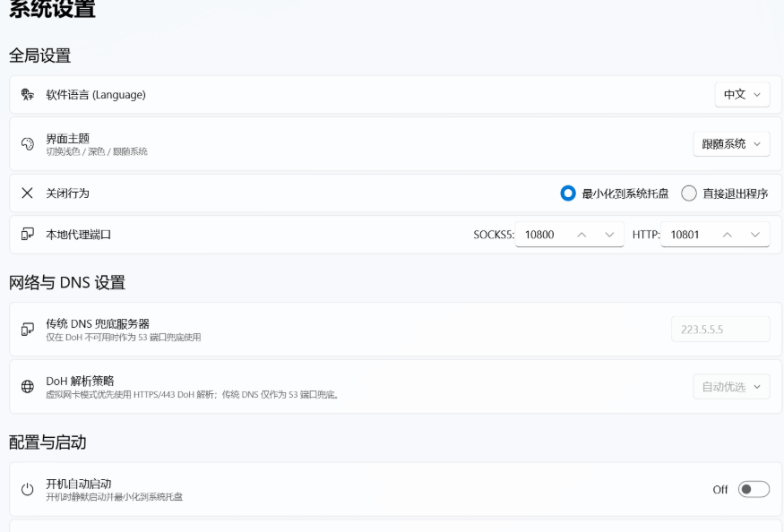Click the language translate icon
Image resolution: width=784 pixels, height=532 pixels.
[x=28, y=95]
